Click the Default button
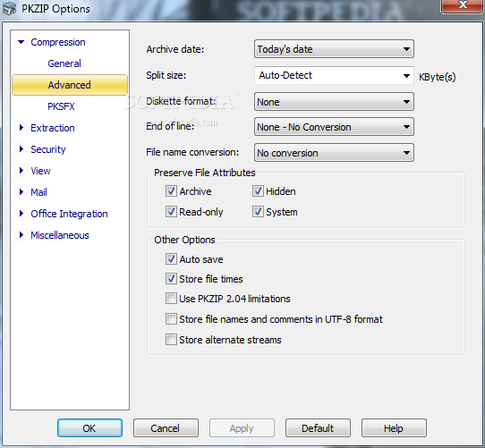 (318, 428)
